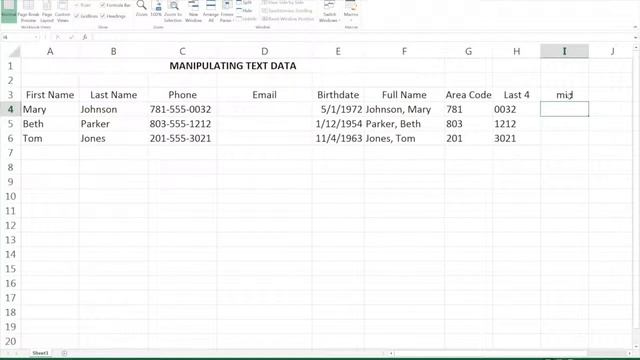Click Reset Window Position
The height and width of the screenshot is (360, 640).
[288, 19]
